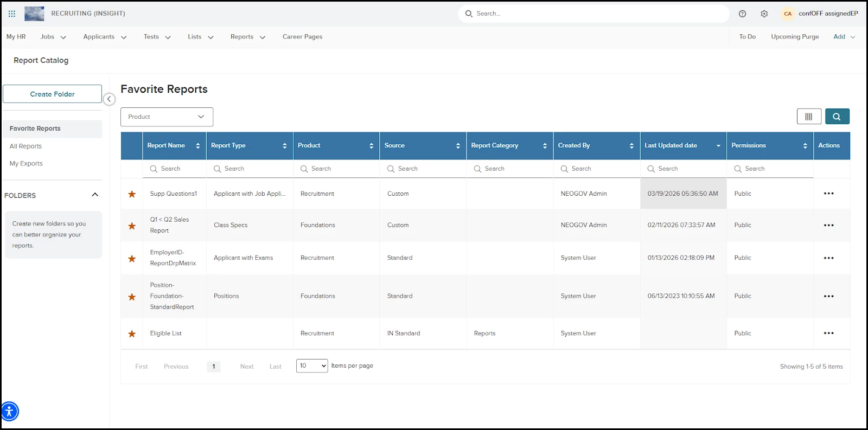Image resolution: width=868 pixels, height=430 pixels.
Task: Open the settings gear icon
Action: coord(764,14)
